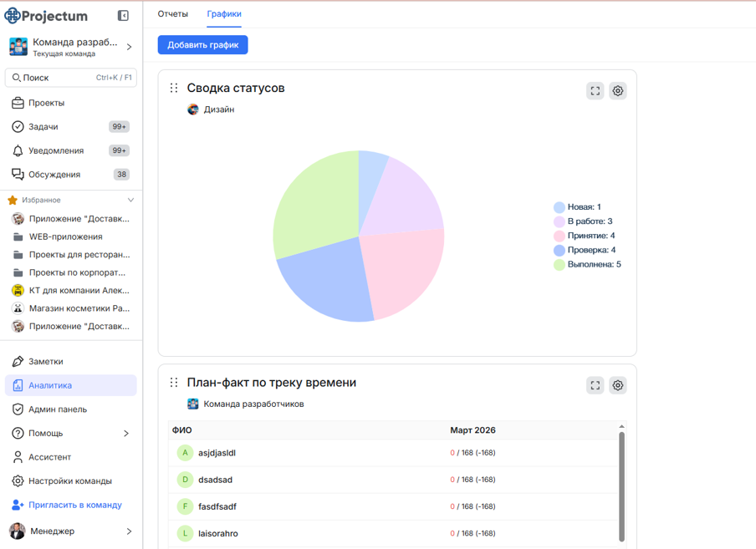Click the План-факт table vertical scrollbar
The image size is (756, 549).
621,486
